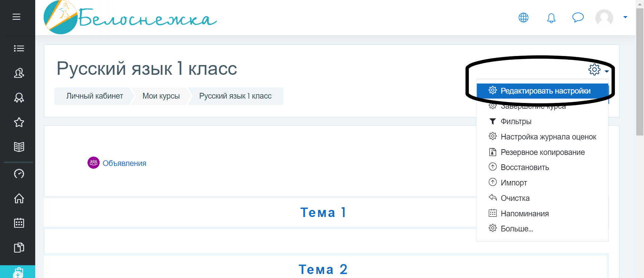
Task: Click the star icon in the sidebar
Action: coord(19,122)
